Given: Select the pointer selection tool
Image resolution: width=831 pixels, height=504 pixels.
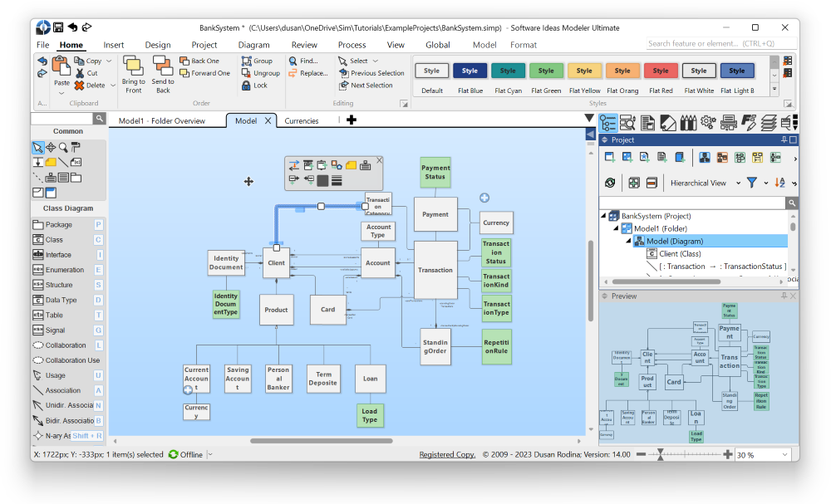Looking at the screenshot, I should tap(37, 148).
